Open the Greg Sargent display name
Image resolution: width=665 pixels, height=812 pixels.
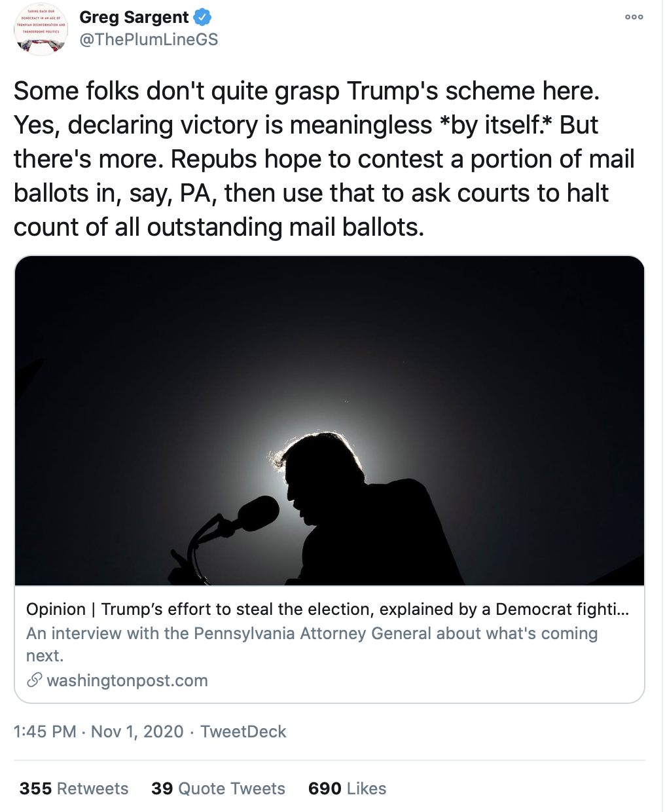coord(134,17)
